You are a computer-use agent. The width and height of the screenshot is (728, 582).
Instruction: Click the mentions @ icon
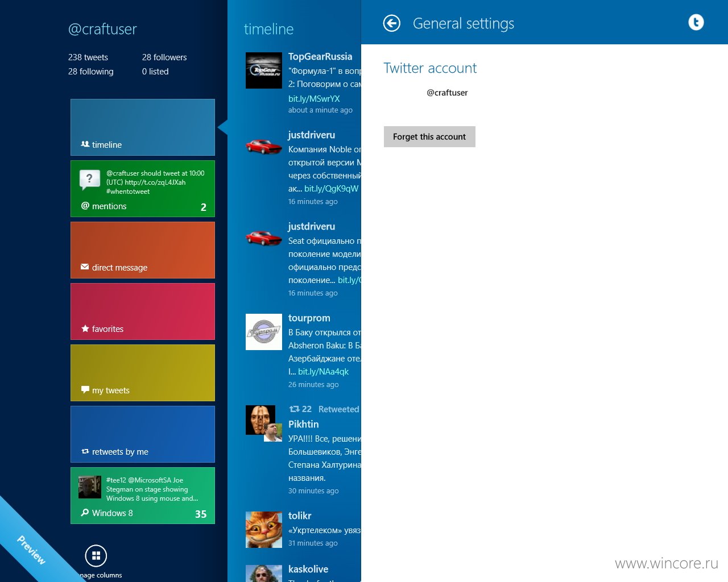coord(85,206)
